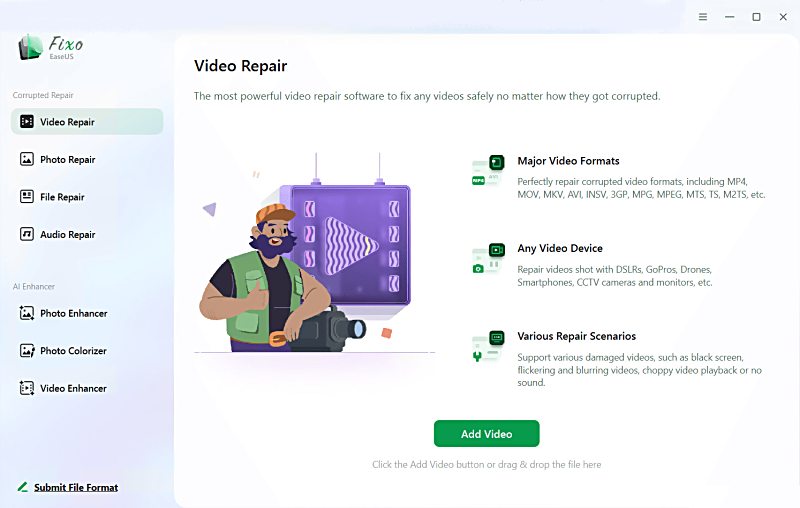Click the Fixo EaseUS logo
Screen dimensions: 800x508
[x=51, y=47]
